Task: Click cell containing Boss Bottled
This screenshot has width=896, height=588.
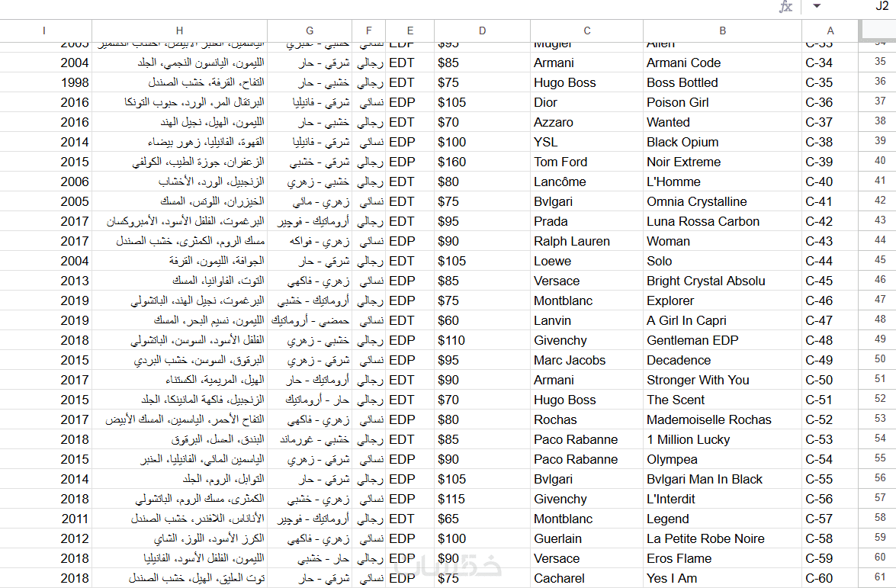Action: tap(722, 82)
